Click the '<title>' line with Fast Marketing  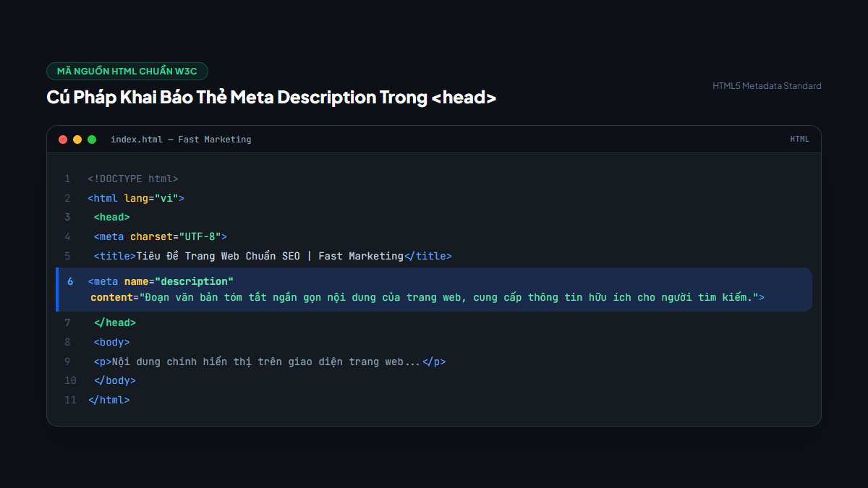click(x=272, y=256)
